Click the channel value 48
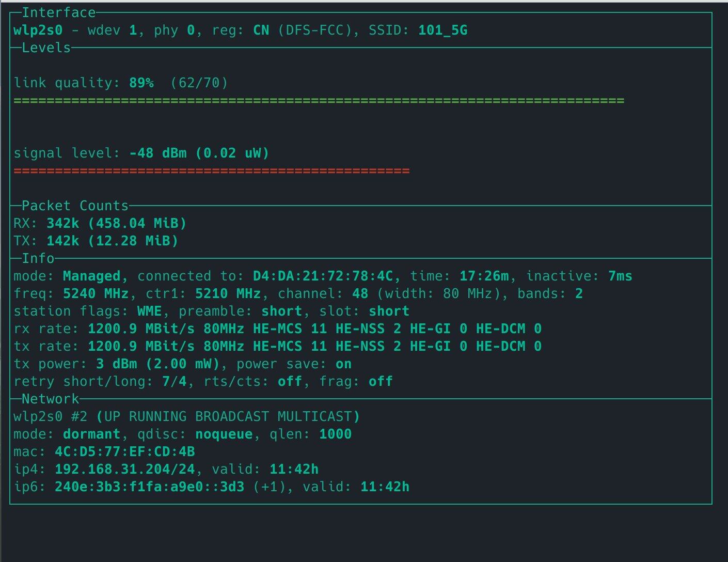Screen dimensions: 728x562 click(x=360, y=293)
